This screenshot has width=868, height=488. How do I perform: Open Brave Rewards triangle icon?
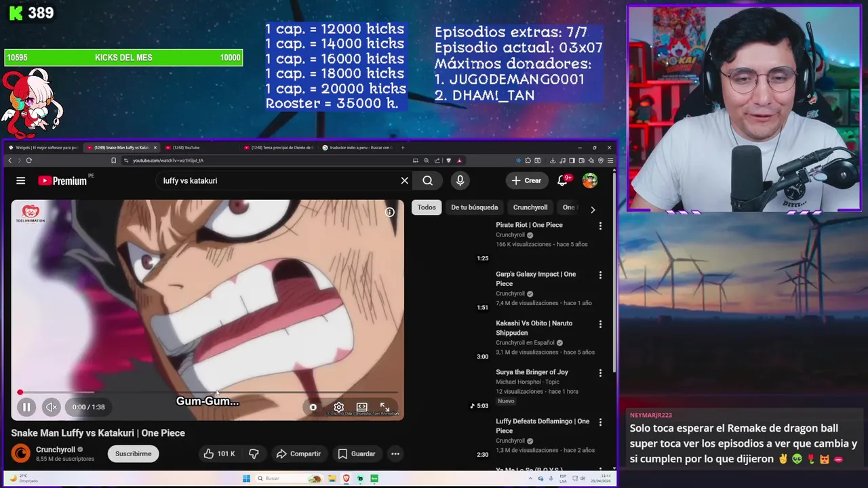pyautogui.click(x=459, y=161)
